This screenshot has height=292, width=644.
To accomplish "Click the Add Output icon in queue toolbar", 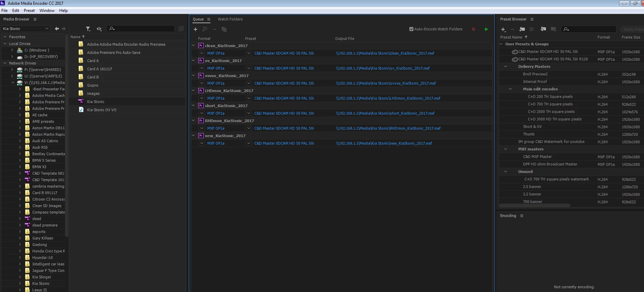I will tap(205, 29).
